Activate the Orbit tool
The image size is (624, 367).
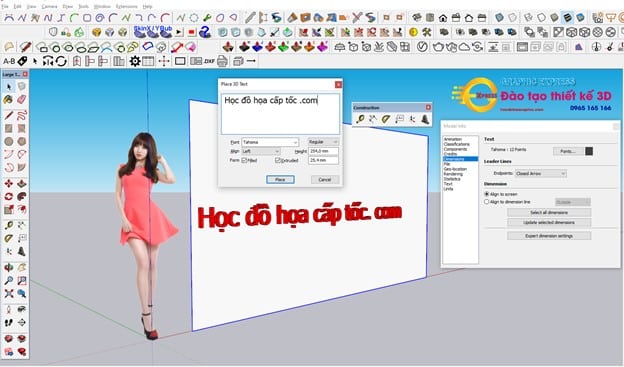9,267
